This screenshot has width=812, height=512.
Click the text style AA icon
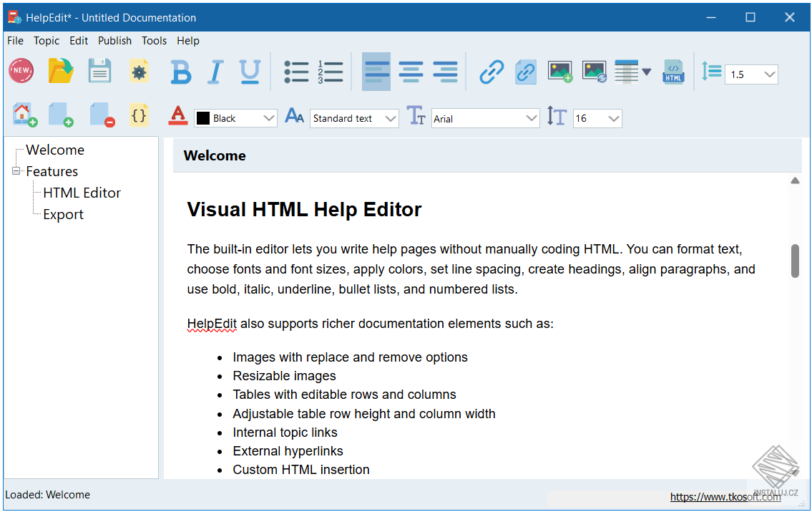(x=294, y=115)
